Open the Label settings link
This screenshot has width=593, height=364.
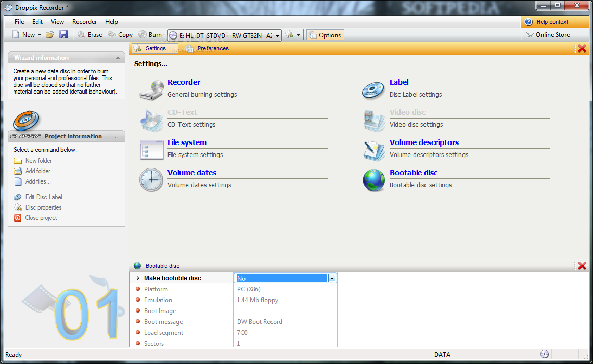(x=399, y=82)
